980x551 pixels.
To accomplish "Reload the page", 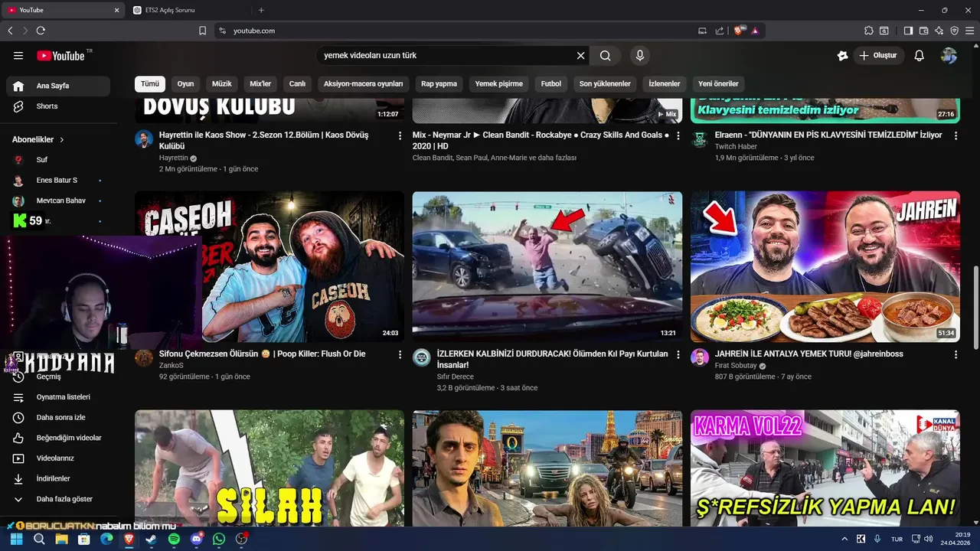I will coord(41,31).
